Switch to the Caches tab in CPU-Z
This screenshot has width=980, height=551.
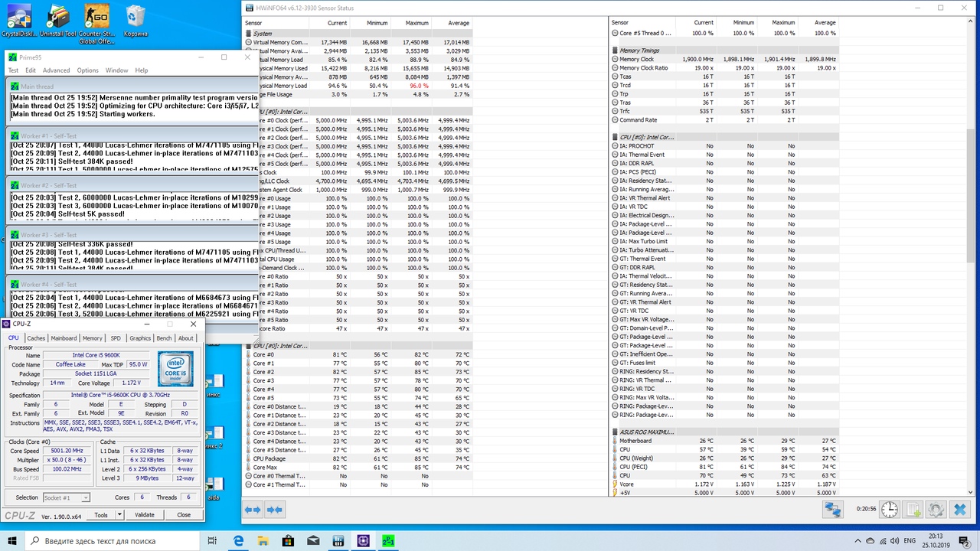pos(36,338)
